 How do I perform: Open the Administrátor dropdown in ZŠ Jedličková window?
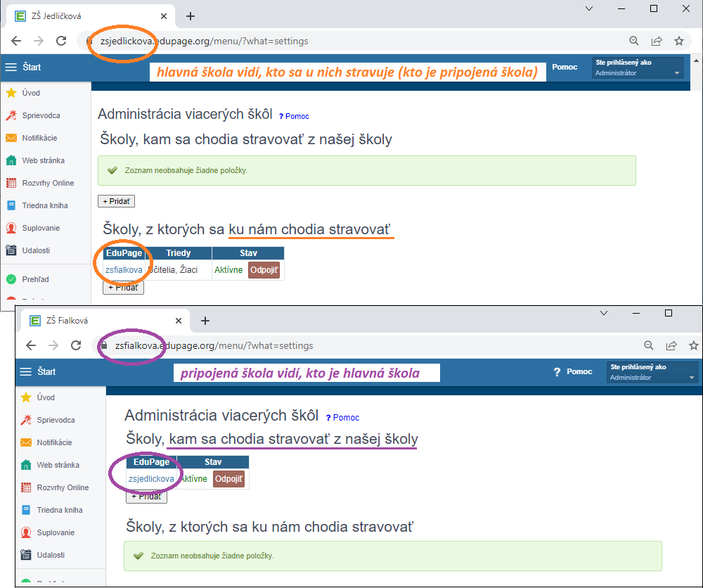tap(638, 68)
